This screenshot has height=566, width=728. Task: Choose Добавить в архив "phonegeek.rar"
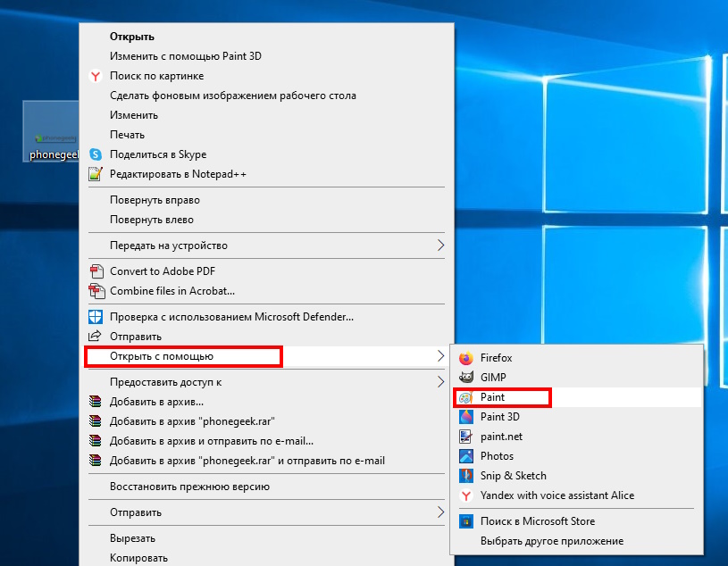(192, 421)
